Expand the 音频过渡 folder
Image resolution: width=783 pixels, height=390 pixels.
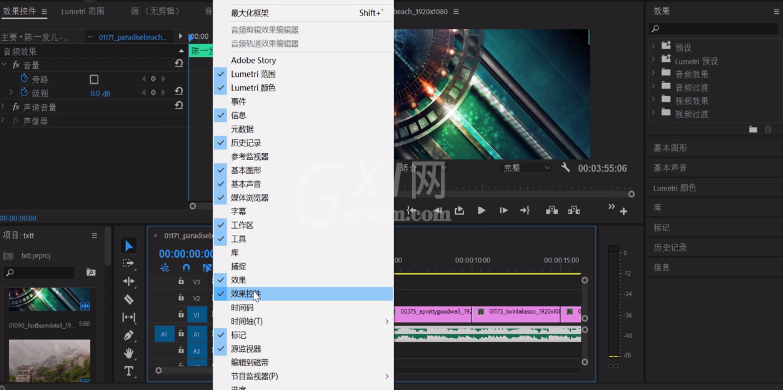653,86
